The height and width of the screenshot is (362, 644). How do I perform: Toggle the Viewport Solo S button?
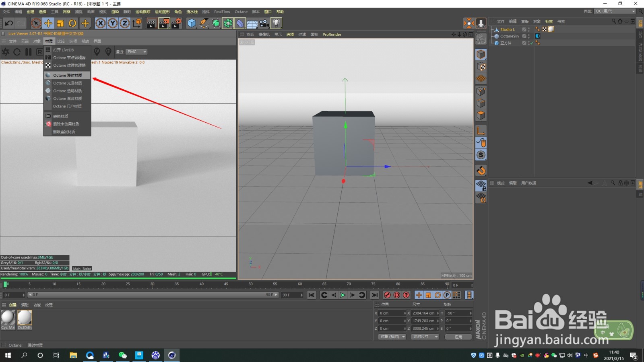point(481,155)
